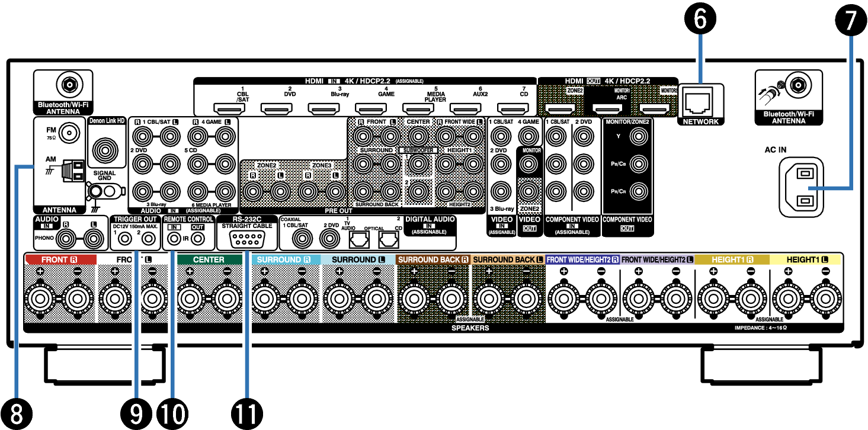This screenshot has width=868, height=430.
Task: Select the green CENTER speaker label
Action: 209,259
